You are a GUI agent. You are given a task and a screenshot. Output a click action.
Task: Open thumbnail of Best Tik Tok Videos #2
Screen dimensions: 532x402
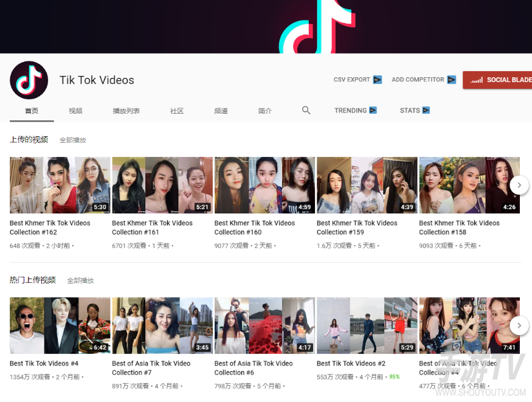pos(367,325)
